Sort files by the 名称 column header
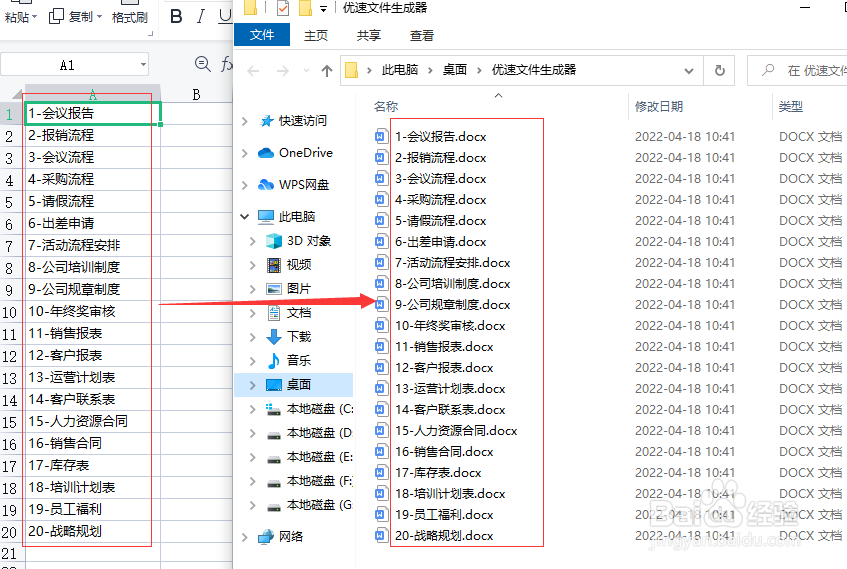This screenshot has height=569, width=847. (x=386, y=106)
